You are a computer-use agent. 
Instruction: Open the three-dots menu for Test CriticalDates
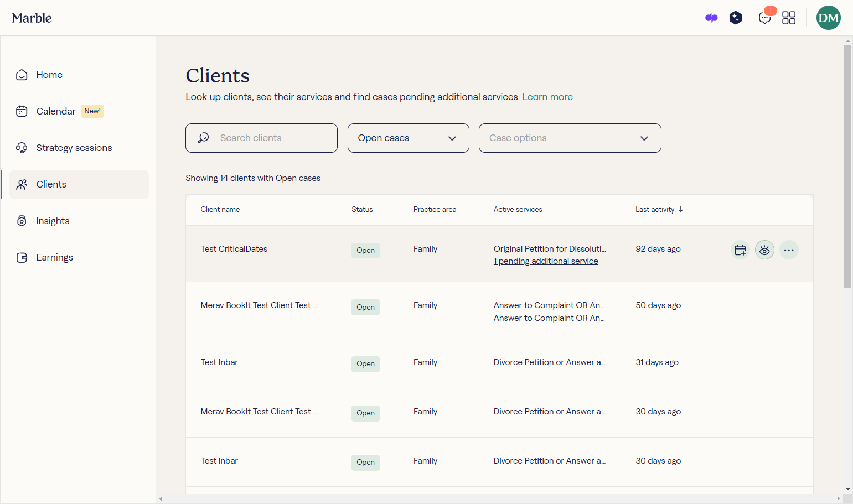[x=789, y=250]
